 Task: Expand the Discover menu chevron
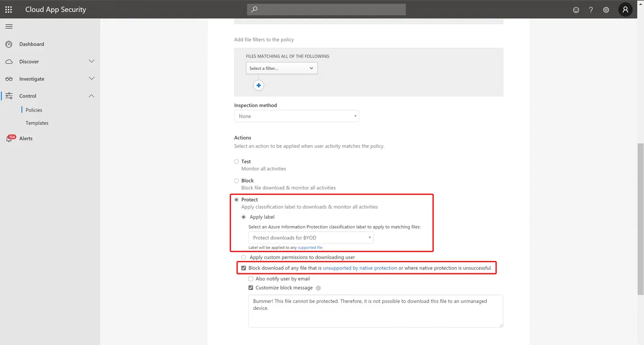point(92,62)
